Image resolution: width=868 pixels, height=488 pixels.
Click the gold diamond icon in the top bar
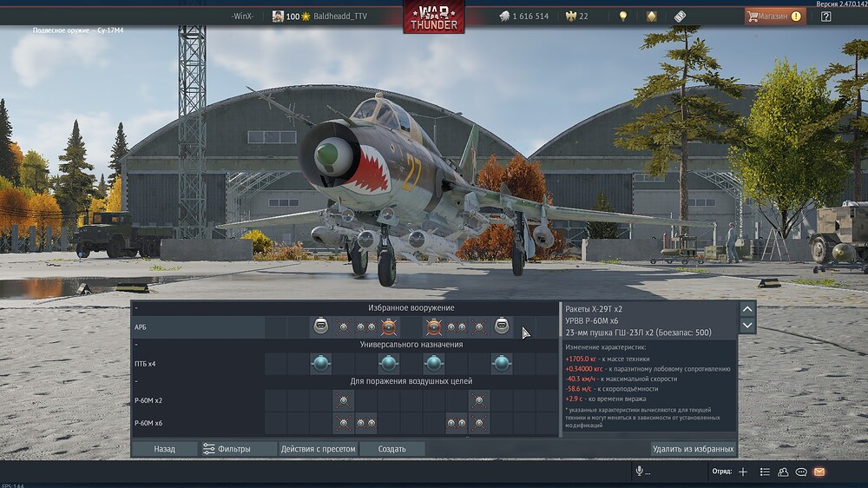click(x=652, y=16)
